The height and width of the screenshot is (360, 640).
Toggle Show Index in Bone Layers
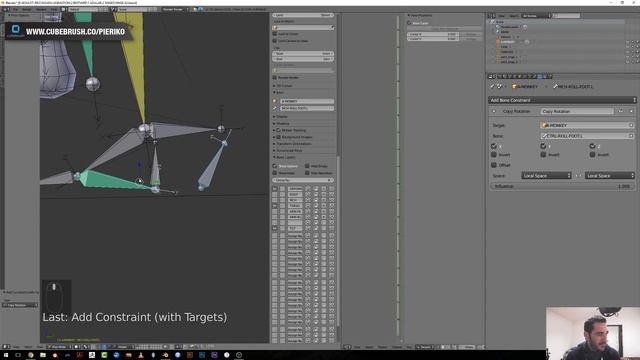[x=275, y=173]
